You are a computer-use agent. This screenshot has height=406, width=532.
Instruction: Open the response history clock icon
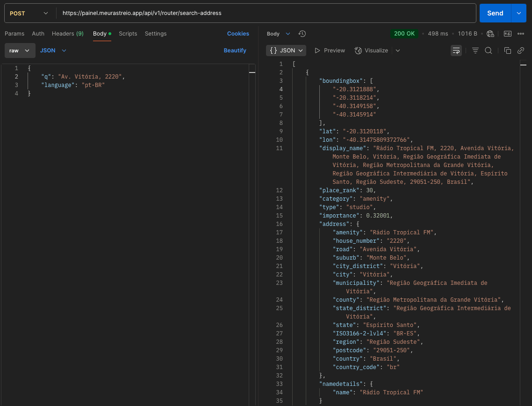[302, 34]
